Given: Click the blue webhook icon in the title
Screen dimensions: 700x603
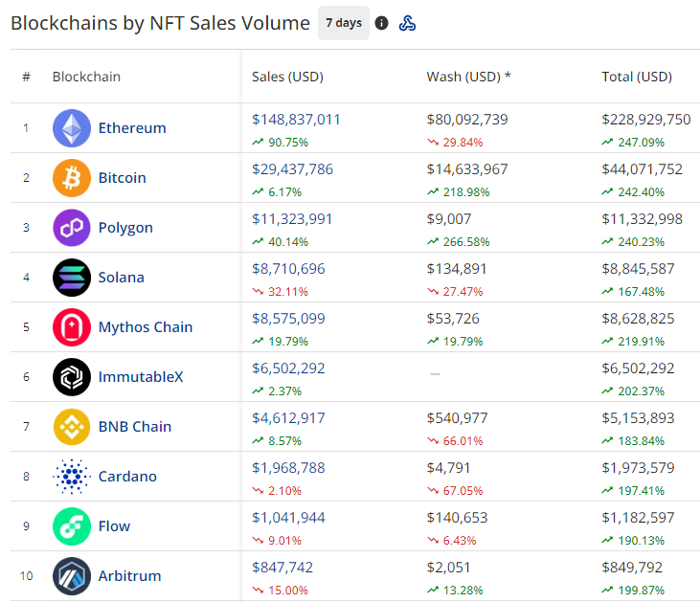Looking at the screenshot, I should (407, 23).
